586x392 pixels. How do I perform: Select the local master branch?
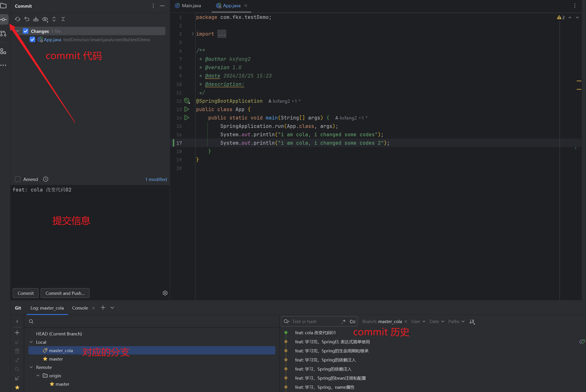(x=152, y=359)
